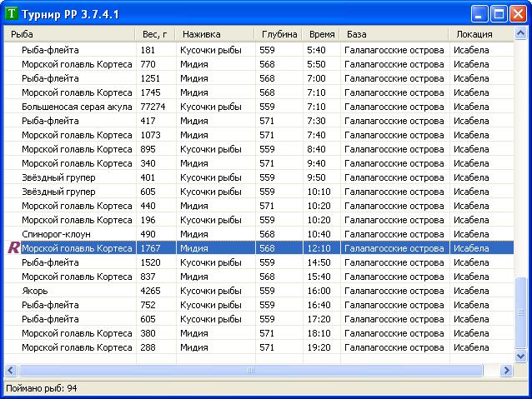The height and width of the screenshot is (399, 532).
Task: Close the Турнир РР window
Action: [518, 14]
